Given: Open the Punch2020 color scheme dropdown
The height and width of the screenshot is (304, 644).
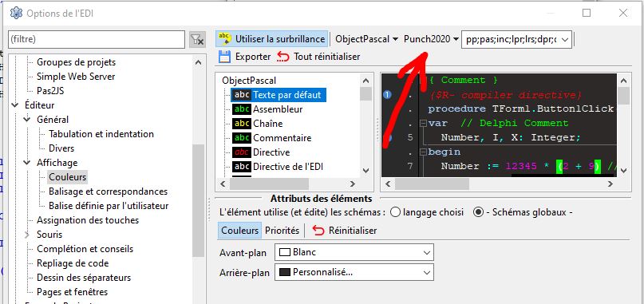Looking at the screenshot, I should [x=431, y=39].
